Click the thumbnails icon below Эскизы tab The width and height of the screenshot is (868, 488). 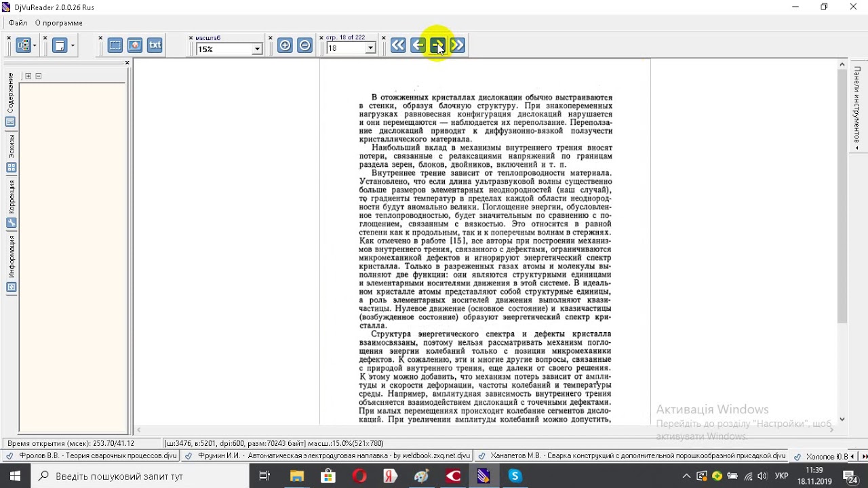[x=10, y=167]
